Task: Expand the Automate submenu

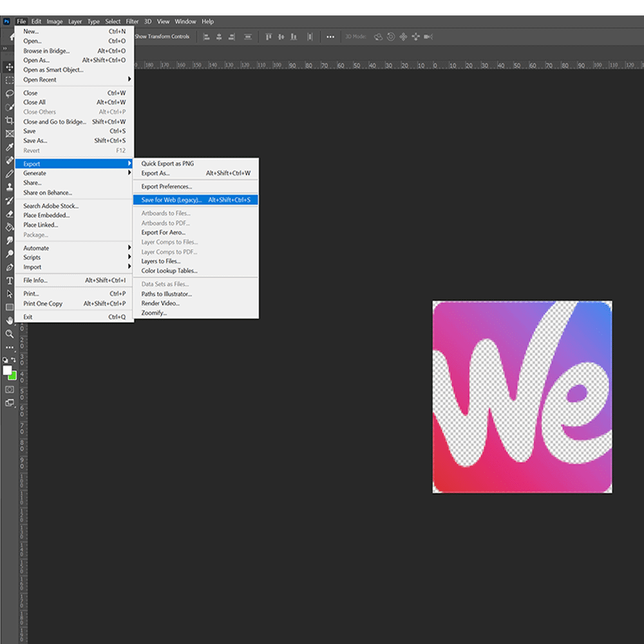Action: click(74, 248)
